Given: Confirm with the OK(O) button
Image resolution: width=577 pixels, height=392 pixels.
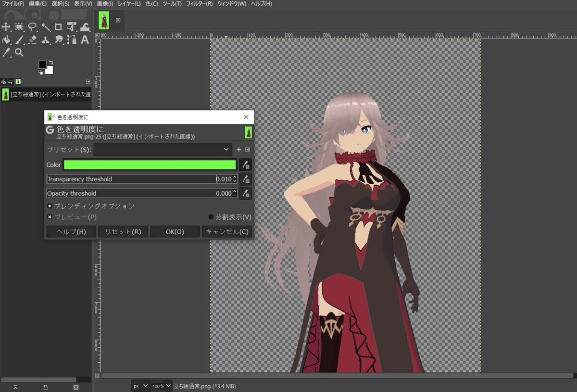Looking at the screenshot, I should [x=175, y=232].
